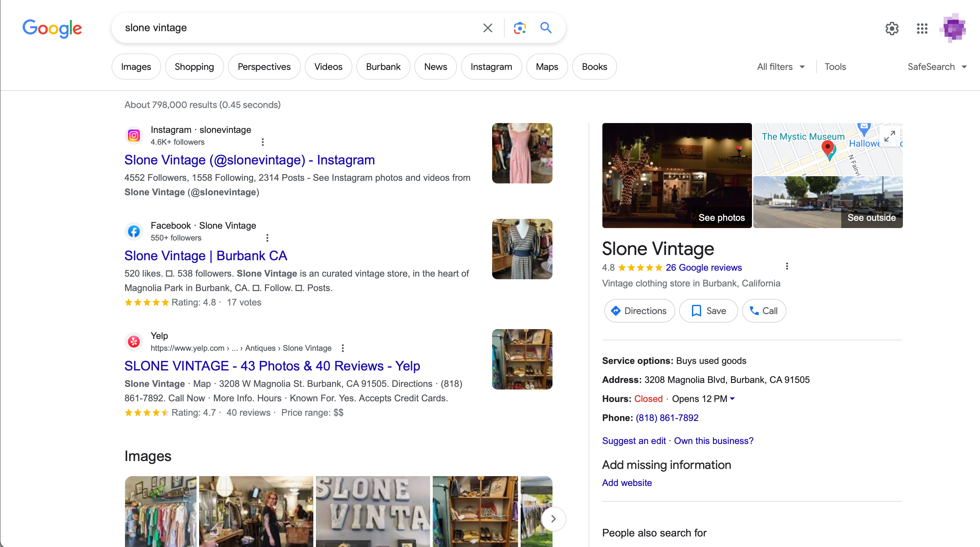The image size is (980, 547).
Task: Open See photos storefront image
Action: pyautogui.click(x=677, y=175)
